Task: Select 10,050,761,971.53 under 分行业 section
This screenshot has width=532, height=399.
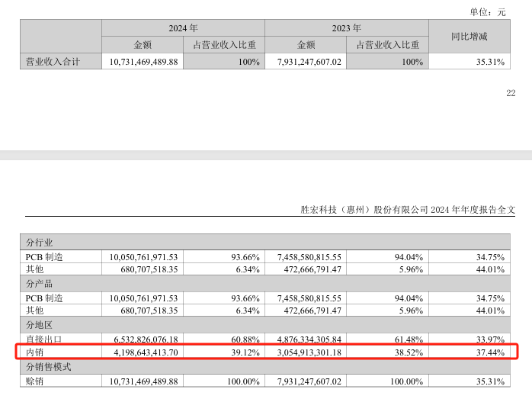Action: click(x=143, y=257)
